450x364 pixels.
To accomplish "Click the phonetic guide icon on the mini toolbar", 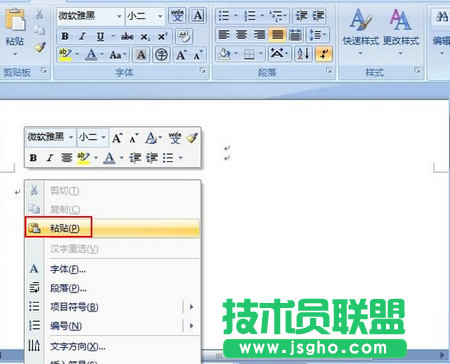I will pyautogui.click(x=175, y=137).
